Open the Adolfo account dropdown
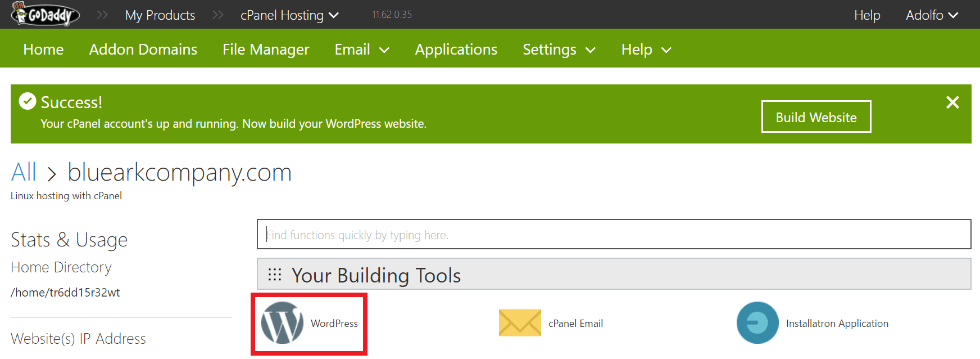Viewport: 980px width, 359px height. click(x=932, y=15)
